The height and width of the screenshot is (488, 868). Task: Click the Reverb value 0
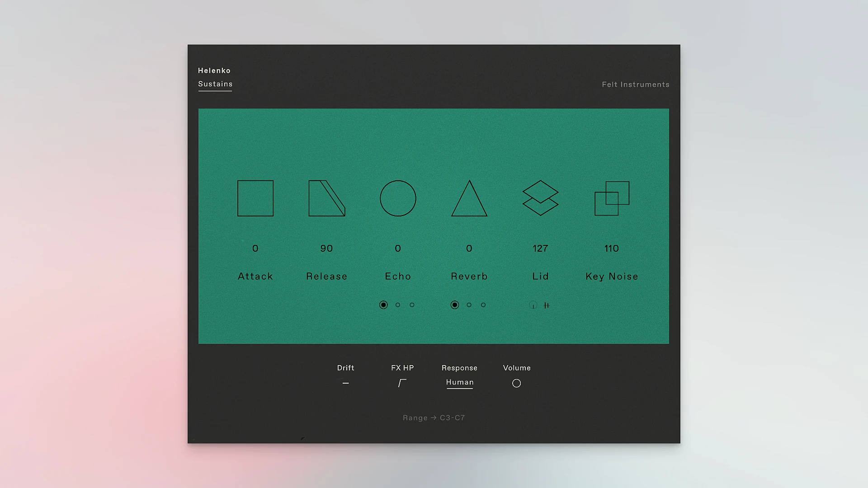pyautogui.click(x=469, y=249)
